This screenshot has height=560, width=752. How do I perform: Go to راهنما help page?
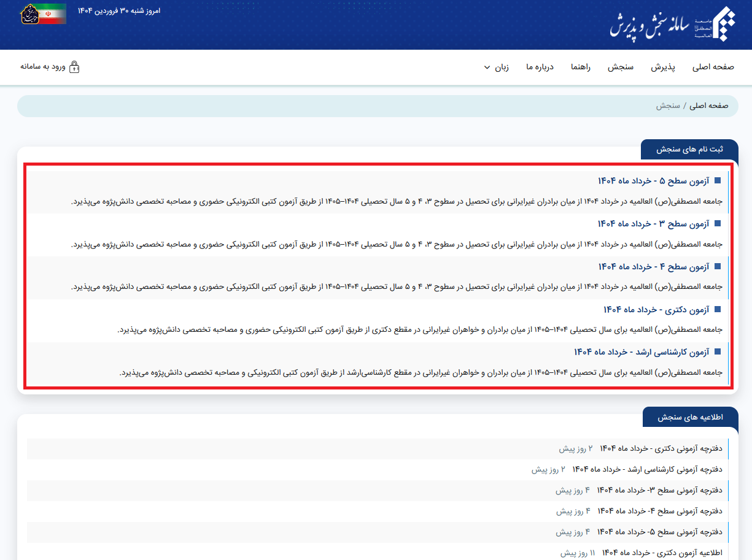click(580, 67)
